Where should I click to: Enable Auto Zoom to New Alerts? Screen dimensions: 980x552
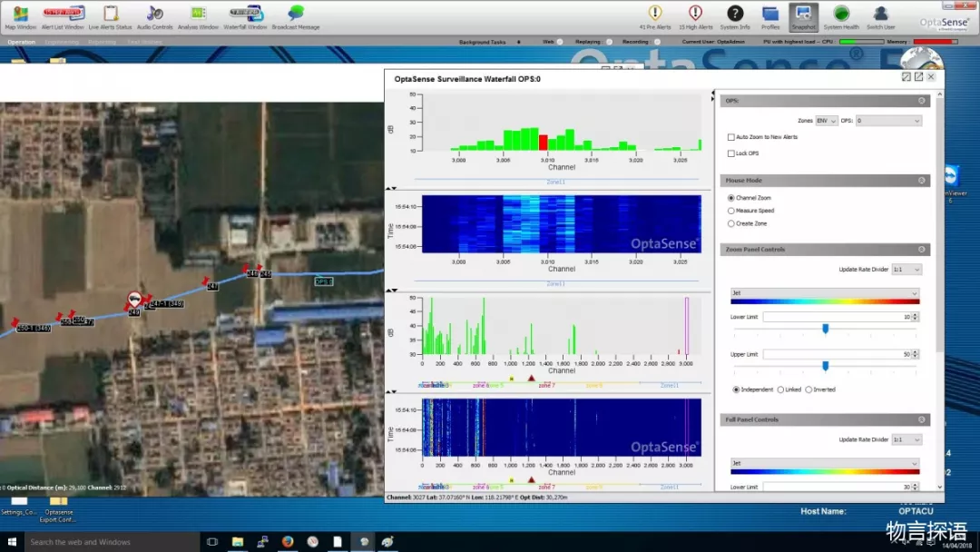(730, 137)
